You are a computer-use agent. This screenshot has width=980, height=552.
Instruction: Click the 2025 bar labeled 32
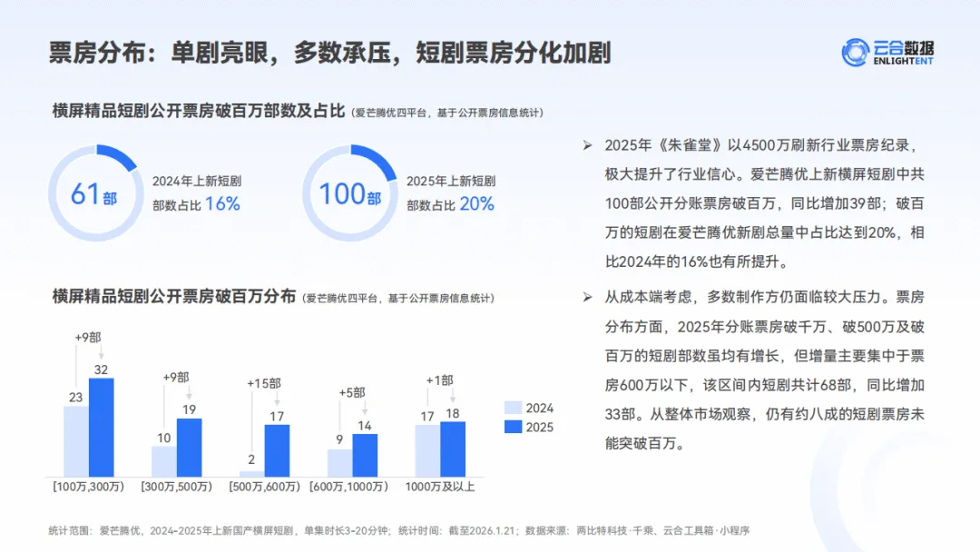(102, 428)
